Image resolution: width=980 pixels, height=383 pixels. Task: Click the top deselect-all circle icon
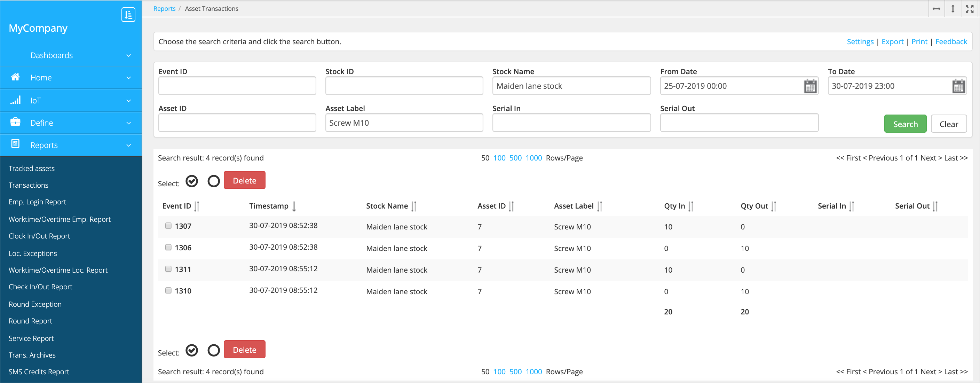click(x=213, y=181)
